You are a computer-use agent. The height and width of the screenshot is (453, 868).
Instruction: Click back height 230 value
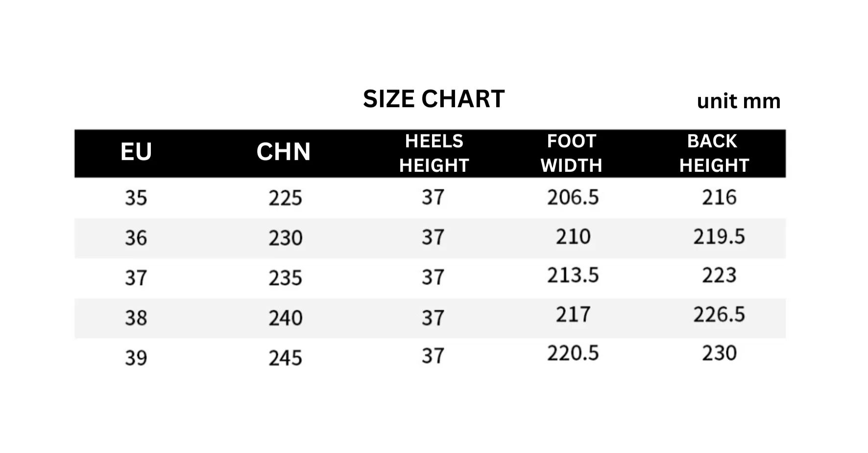719,353
